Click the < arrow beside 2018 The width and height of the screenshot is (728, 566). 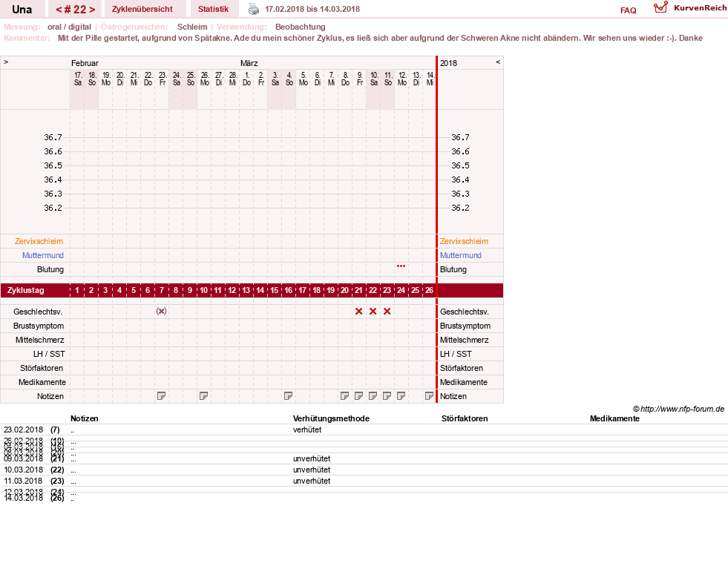tap(498, 62)
